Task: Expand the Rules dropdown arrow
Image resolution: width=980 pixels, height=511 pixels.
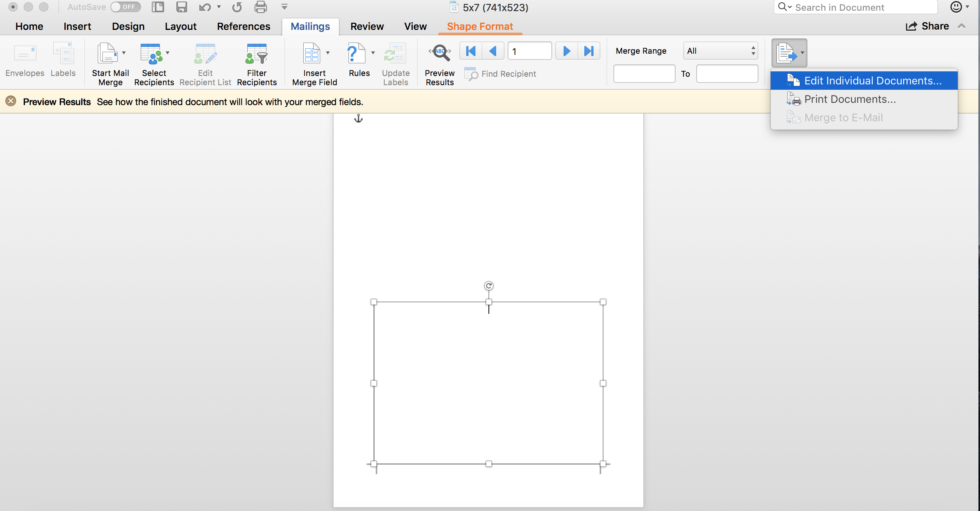Action: [x=373, y=53]
